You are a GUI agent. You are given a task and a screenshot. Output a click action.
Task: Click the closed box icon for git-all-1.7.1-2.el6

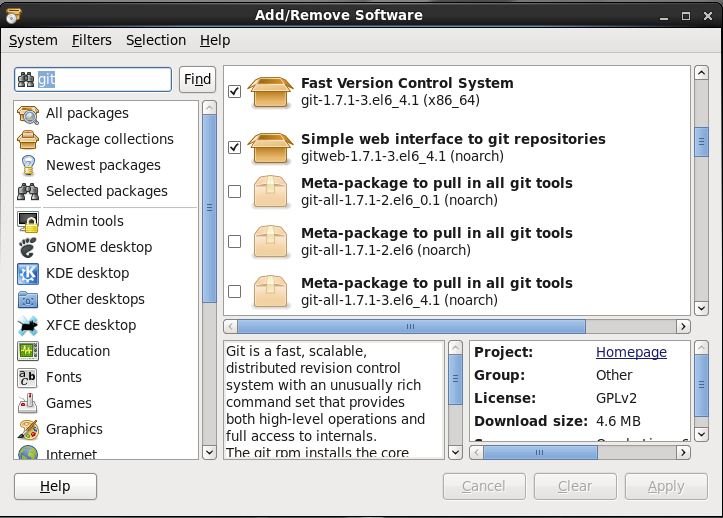270,241
